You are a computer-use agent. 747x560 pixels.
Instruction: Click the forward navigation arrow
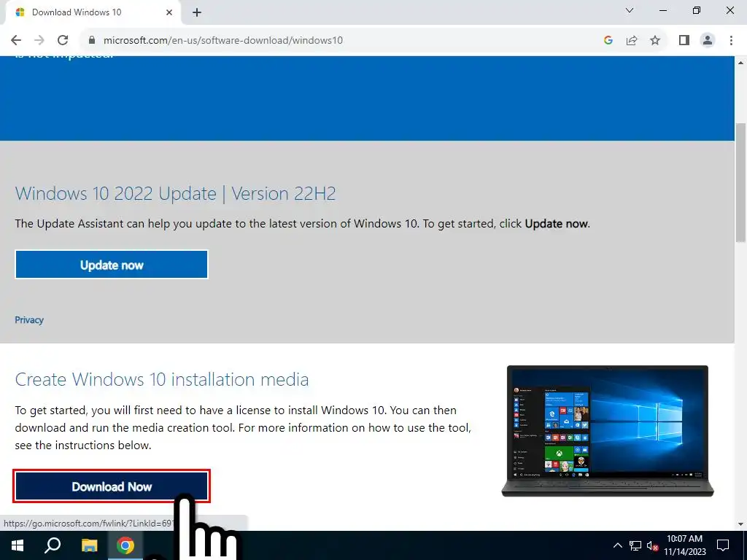39,41
